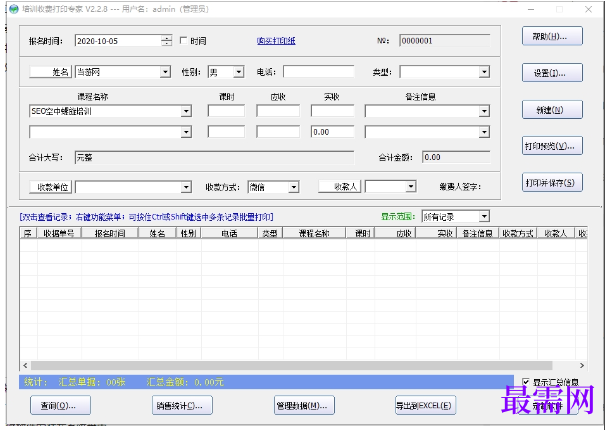613x431 pixels.
Task: Uncheck the 显示汇总信息 checkbox
Action: point(526,381)
